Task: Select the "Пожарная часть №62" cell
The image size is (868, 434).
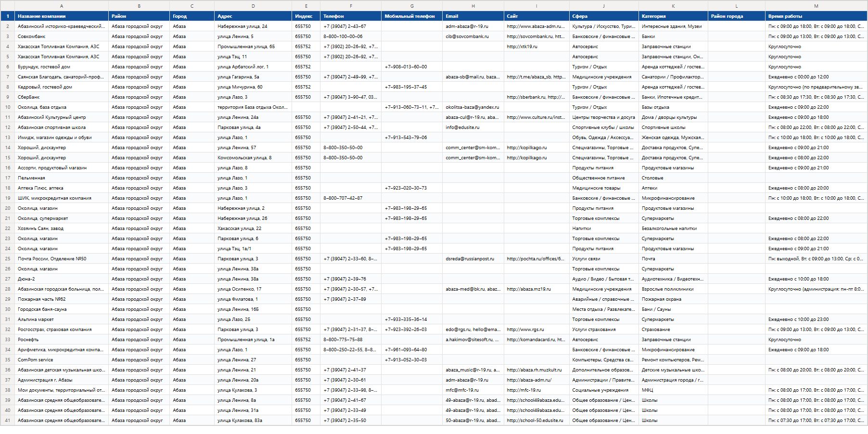Action: point(62,299)
